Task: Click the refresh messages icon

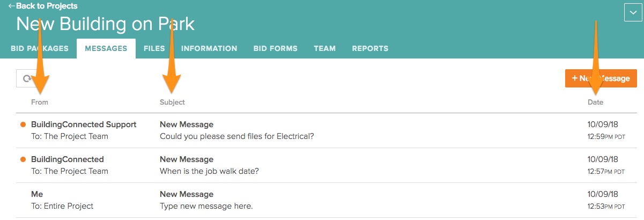Action: (26, 78)
